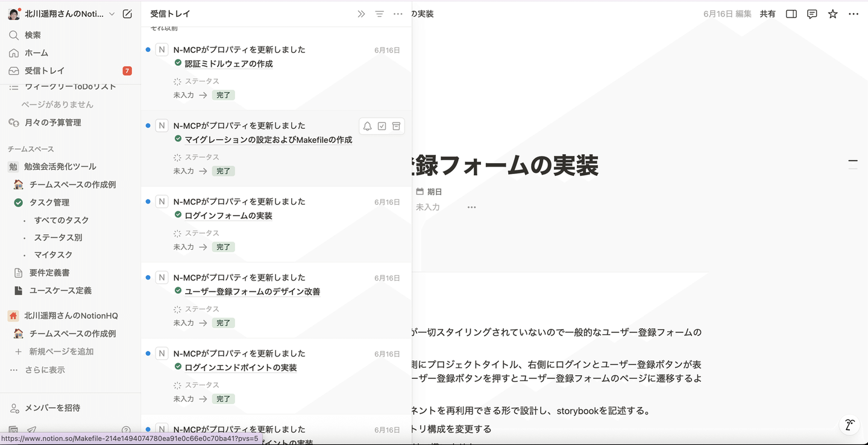
Task: Click the 要件定義書 document icon
Action: click(x=18, y=273)
